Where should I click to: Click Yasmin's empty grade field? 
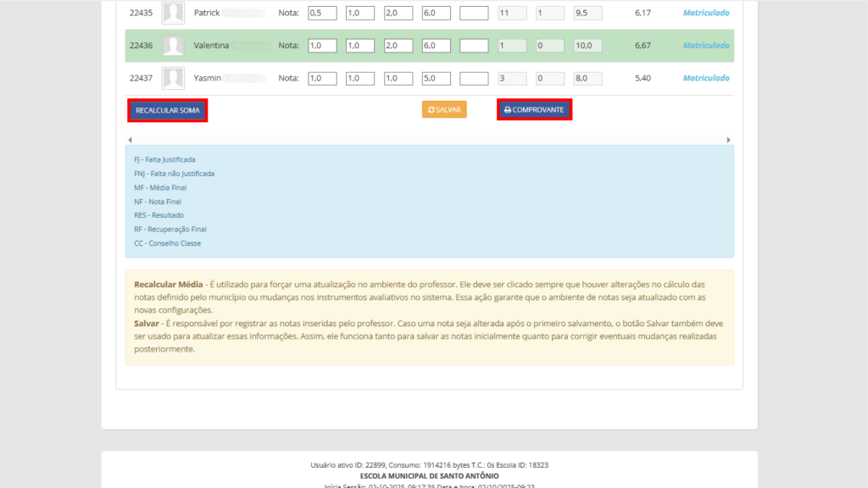(474, 79)
